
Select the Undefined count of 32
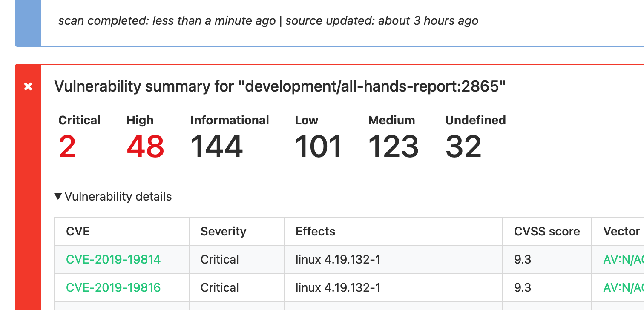(x=463, y=147)
